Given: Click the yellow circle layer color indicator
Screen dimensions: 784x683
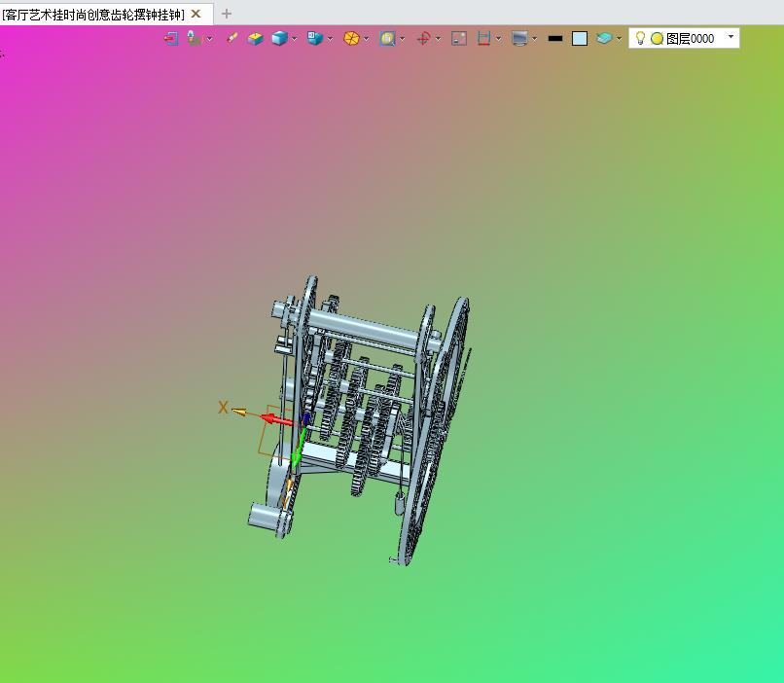Looking at the screenshot, I should coord(657,39).
